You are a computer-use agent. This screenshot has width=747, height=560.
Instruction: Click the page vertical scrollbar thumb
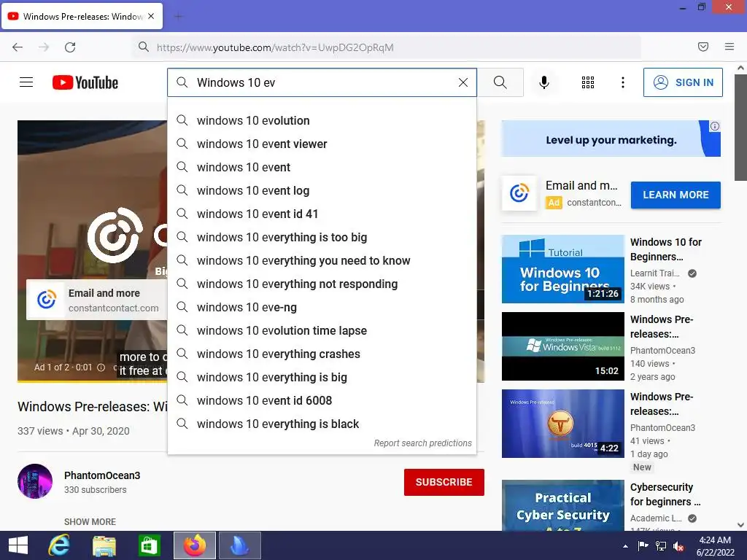[x=740, y=127]
